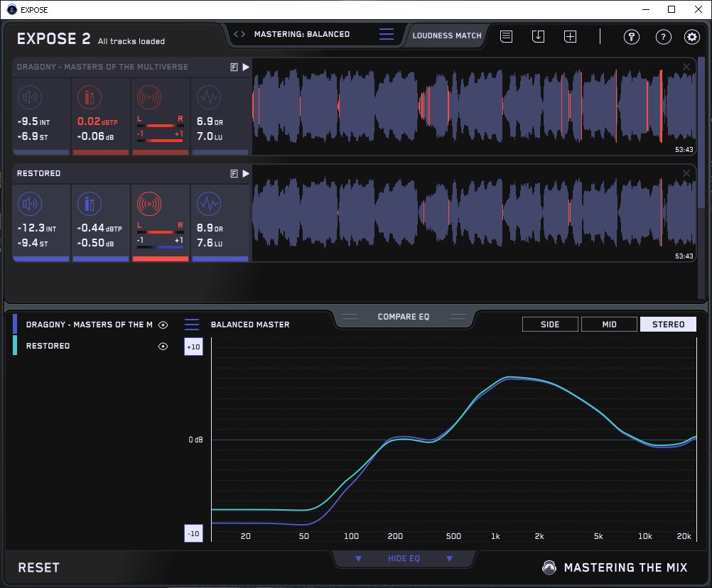Image resolution: width=712 pixels, height=588 pixels.
Task: Select loudness speaker icon on Restored track
Action: (x=30, y=204)
